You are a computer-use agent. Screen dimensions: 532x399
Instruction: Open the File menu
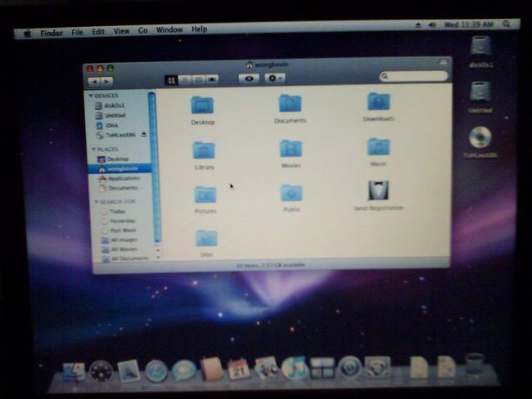pyautogui.click(x=77, y=32)
